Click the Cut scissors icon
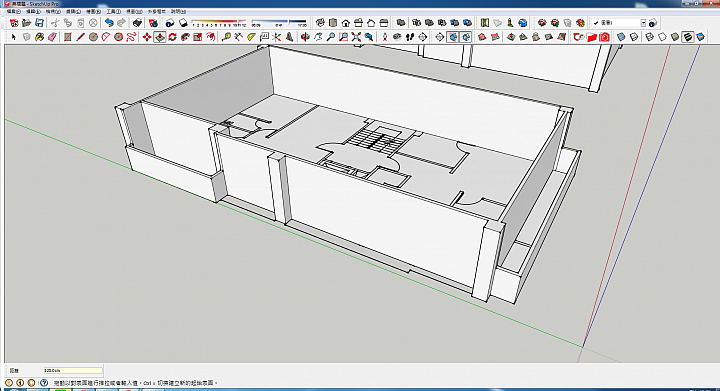 click(55, 22)
